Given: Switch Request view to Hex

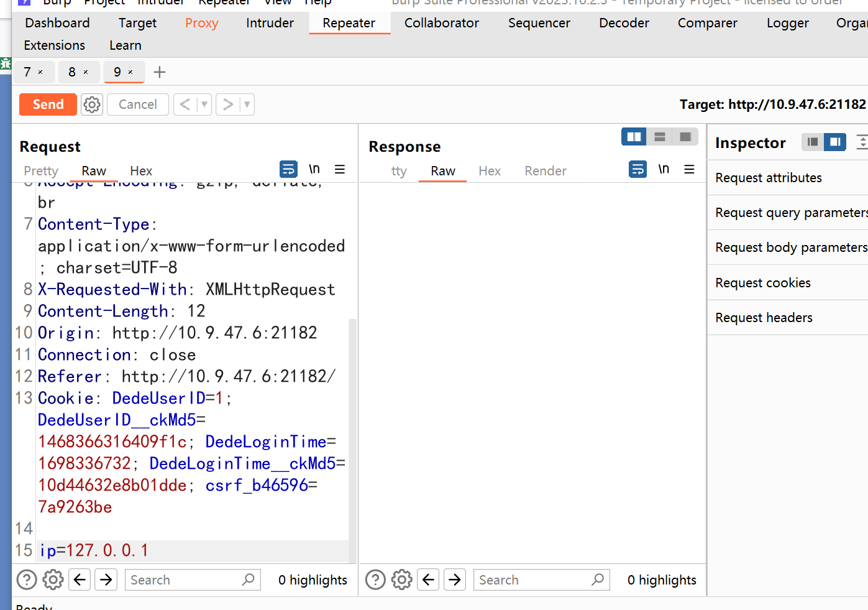Looking at the screenshot, I should [x=141, y=171].
